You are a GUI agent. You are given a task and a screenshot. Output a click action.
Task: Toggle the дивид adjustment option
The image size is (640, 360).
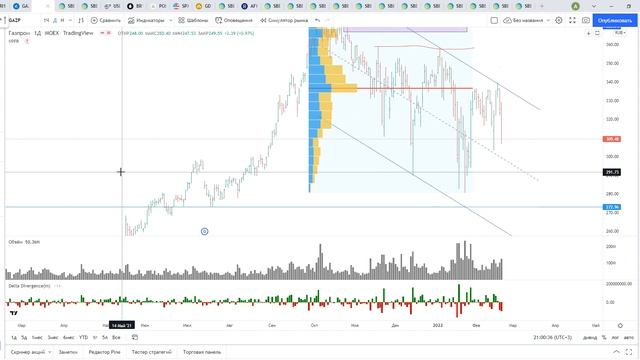tap(590, 338)
